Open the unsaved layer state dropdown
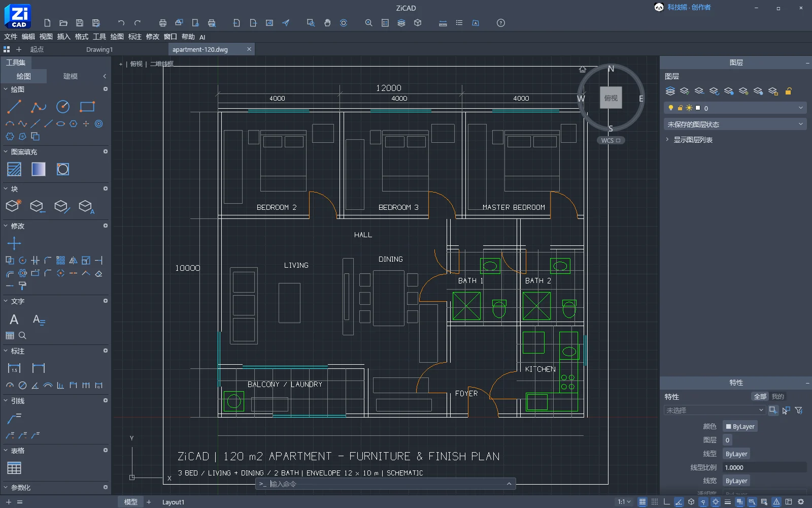Screen dimensions: 812x508 pos(735,124)
